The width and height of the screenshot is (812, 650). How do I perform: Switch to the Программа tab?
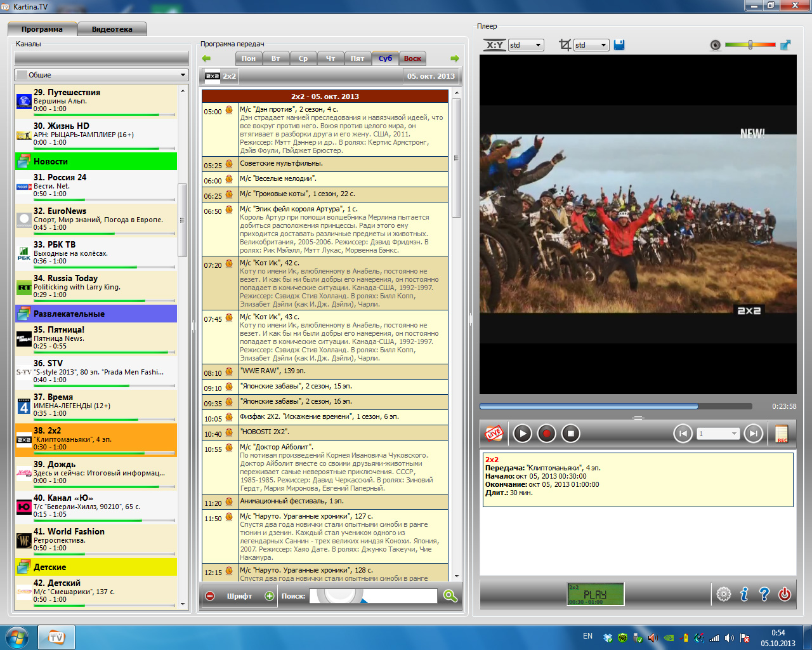tap(43, 29)
